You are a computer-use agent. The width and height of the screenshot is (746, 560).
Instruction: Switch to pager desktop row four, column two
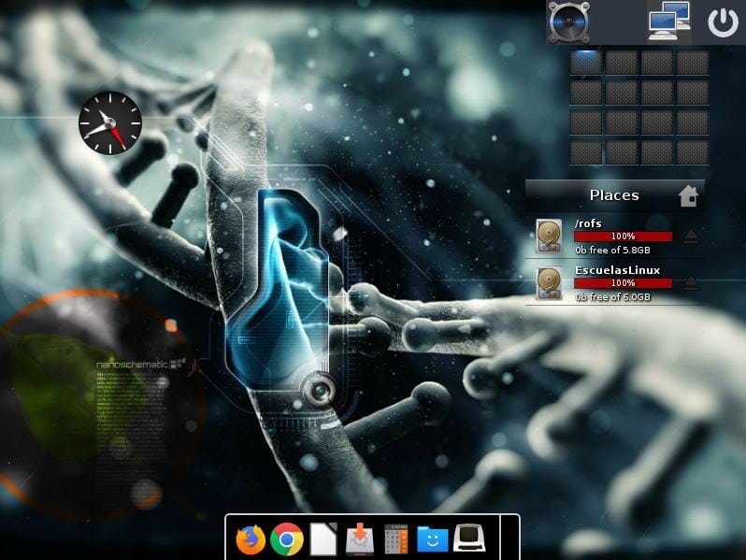(622, 152)
